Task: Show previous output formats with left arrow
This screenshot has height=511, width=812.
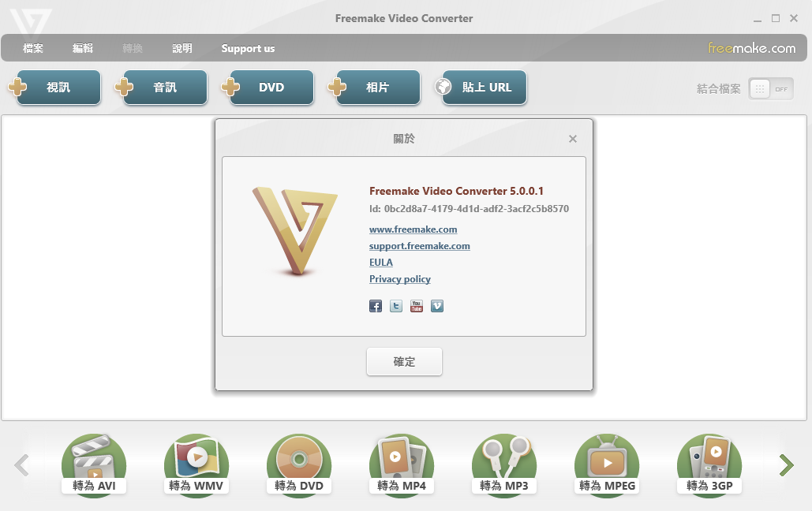Action: 22,465
